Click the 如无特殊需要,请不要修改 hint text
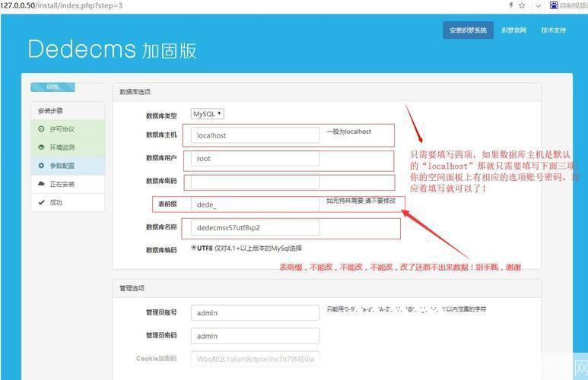588x380 pixels. click(361, 201)
